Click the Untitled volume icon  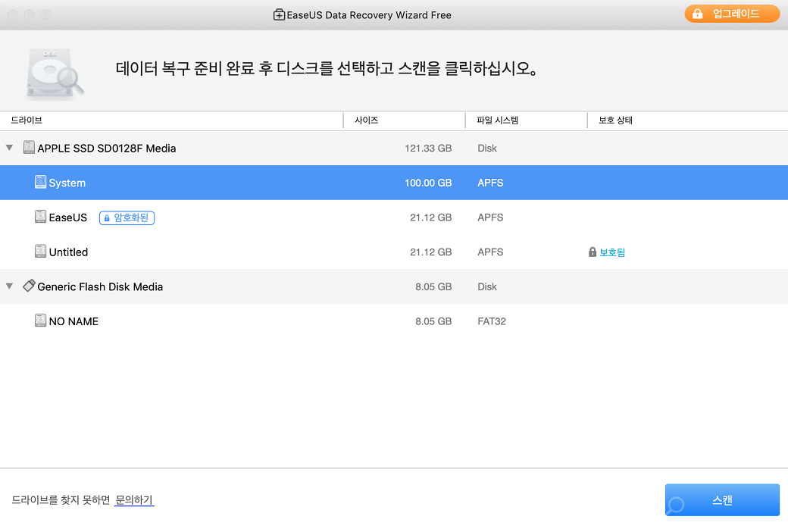point(40,252)
